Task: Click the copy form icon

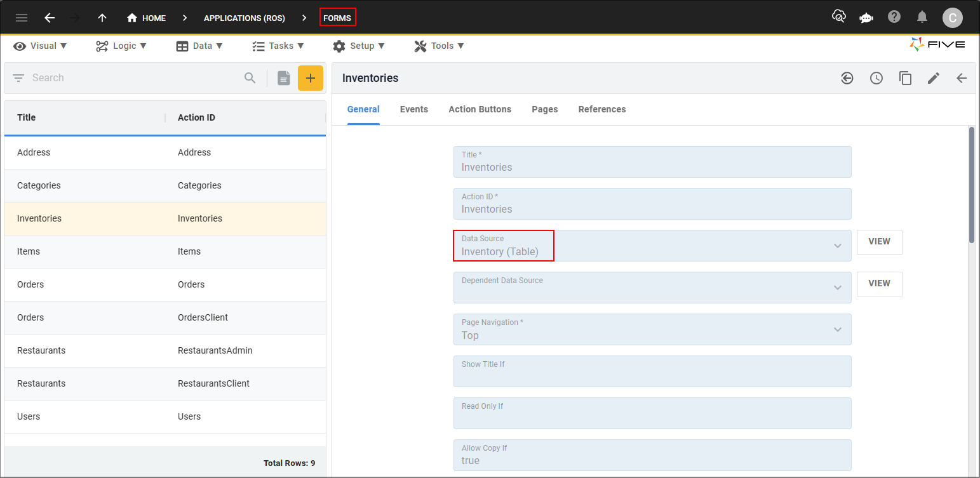Action: (905, 78)
